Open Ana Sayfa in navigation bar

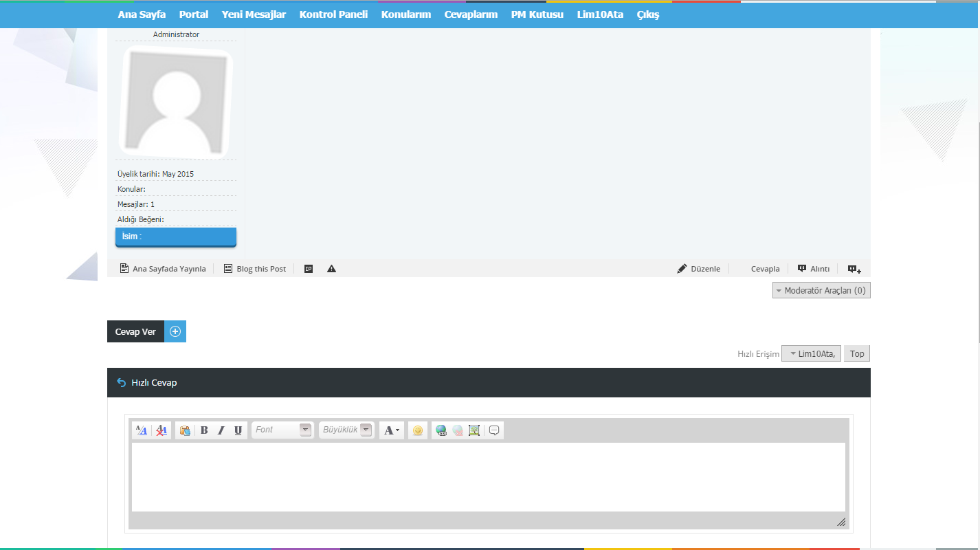coord(142,14)
